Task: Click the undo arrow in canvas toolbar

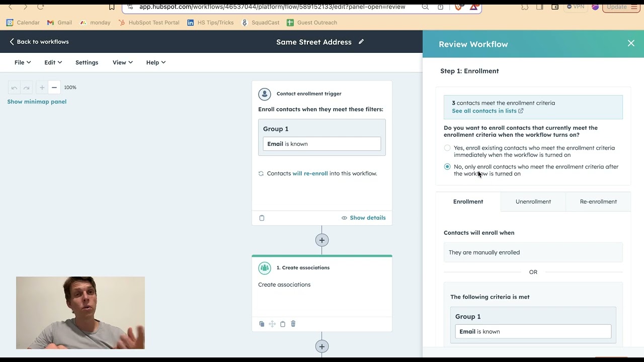Action: point(14,87)
